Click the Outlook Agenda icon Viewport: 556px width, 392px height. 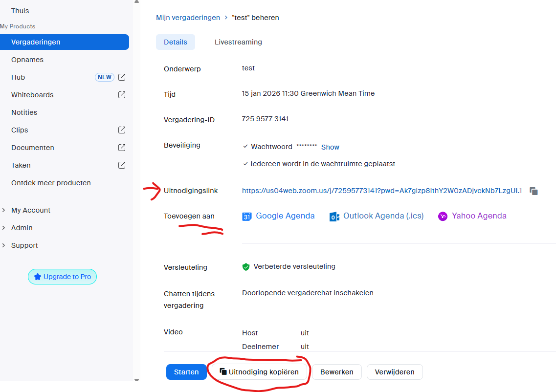[x=334, y=217]
